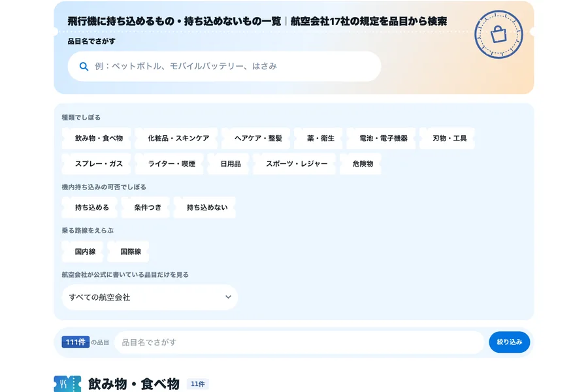The height and width of the screenshot is (392, 588).
Task: Show only 条件つき items
Action: [x=146, y=208]
